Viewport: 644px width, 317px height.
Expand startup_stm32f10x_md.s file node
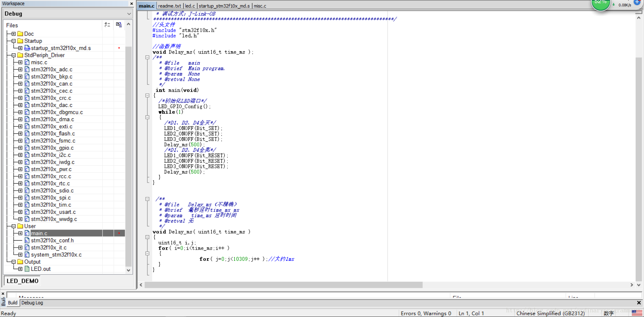click(x=20, y=48)
